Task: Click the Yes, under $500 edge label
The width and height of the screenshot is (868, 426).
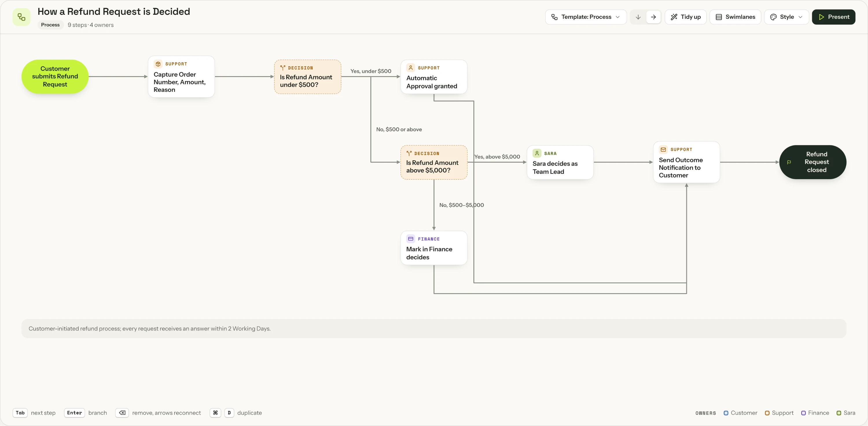Action: point(371,71)
